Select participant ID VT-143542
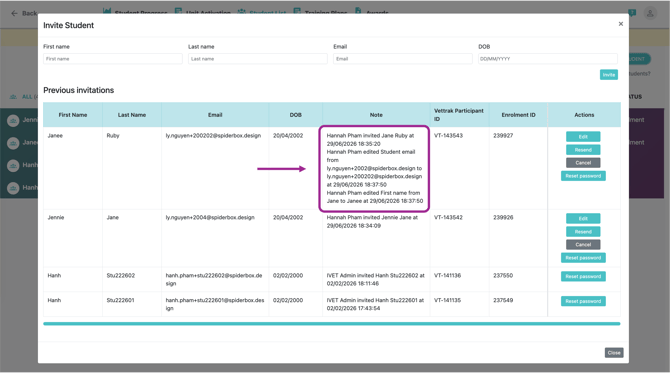 point(448,218)
